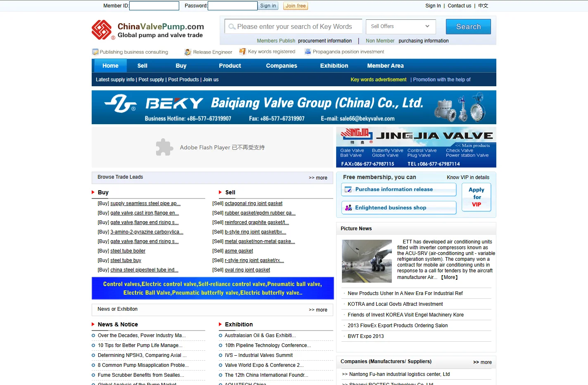This screenshot has width=588, height=385.
Task: Click more link in News or Exhibiton
Action: tap(318, 310)
